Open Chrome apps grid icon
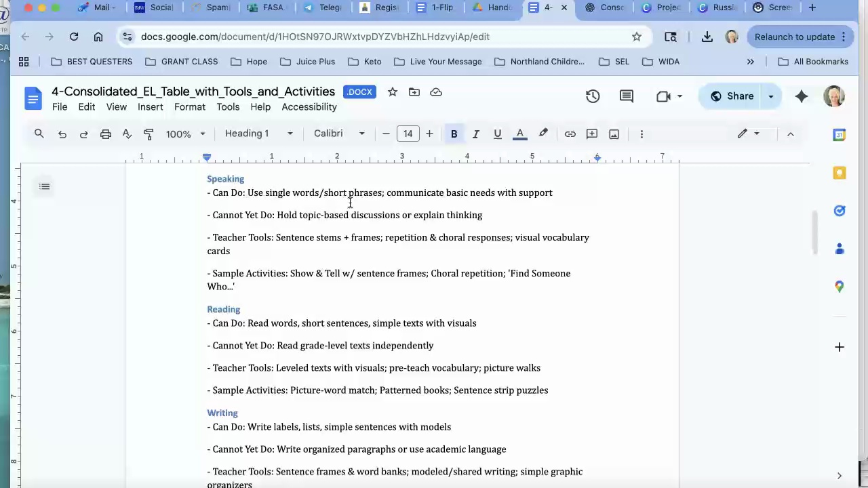Viewport: 868px width, 488px height. [24, 62]
